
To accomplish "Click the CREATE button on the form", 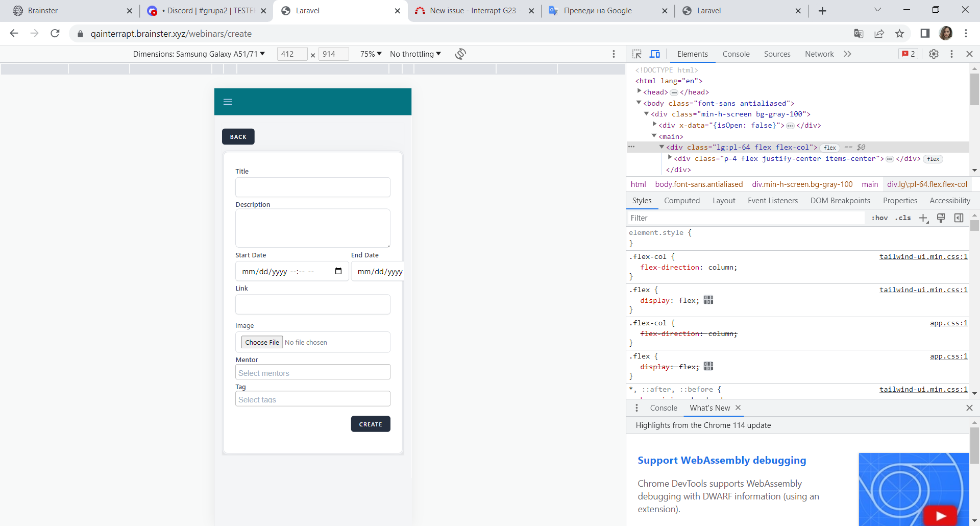I will coord(371,424).
